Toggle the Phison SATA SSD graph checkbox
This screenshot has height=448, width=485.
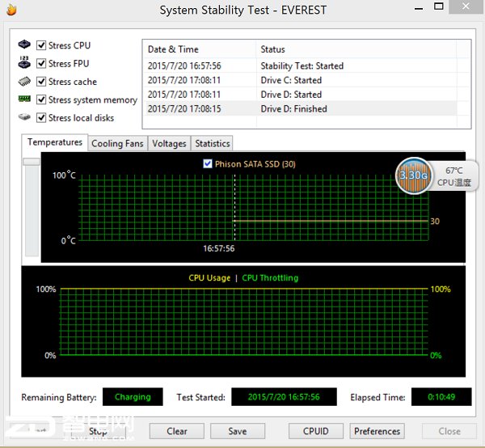point(208,163)
